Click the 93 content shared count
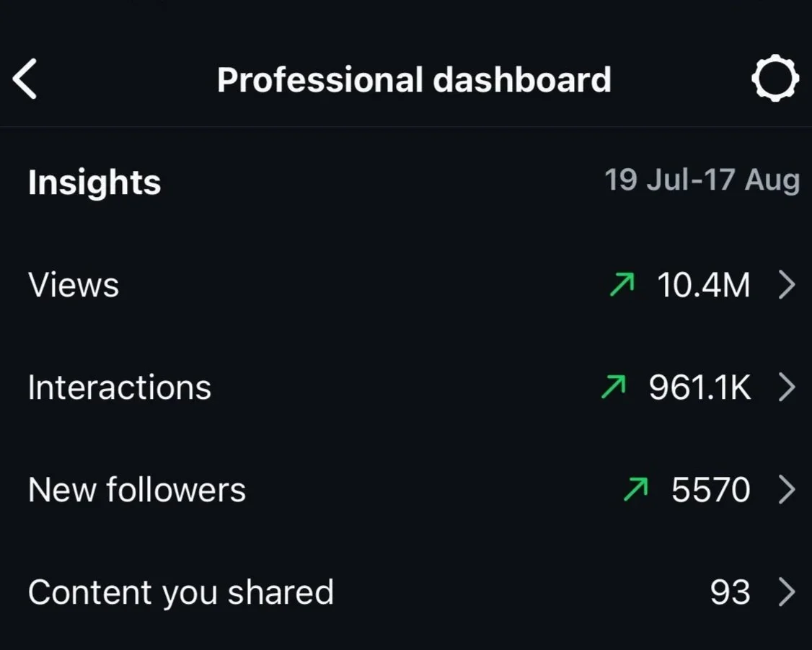This screenshot has height=650, width=812. 731,592
